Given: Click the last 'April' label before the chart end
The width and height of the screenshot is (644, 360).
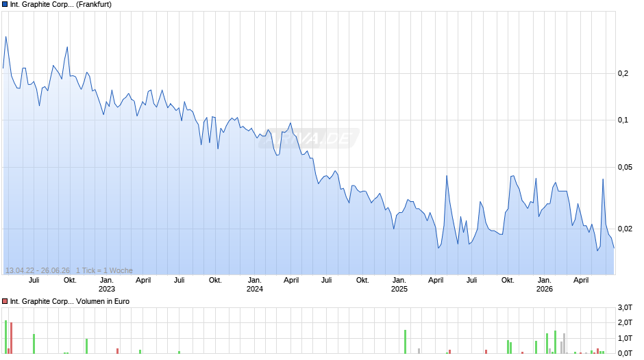Looking at the screenshot, I should tap(581, 281).
